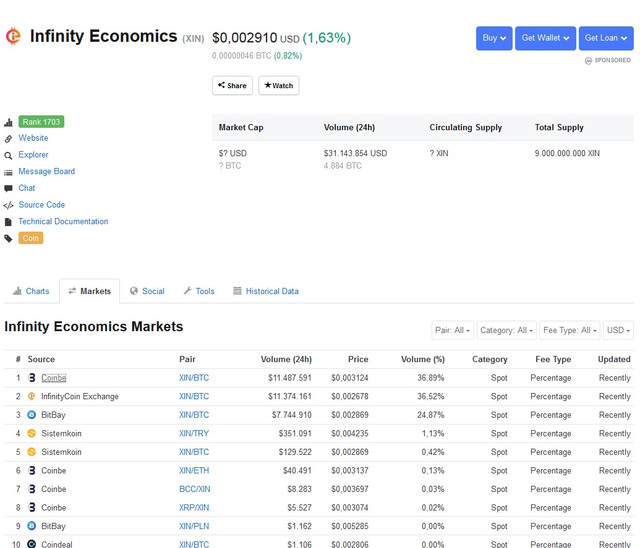
Task: Click the Sistemkoin logo in row 5
Action: (31, 452)
